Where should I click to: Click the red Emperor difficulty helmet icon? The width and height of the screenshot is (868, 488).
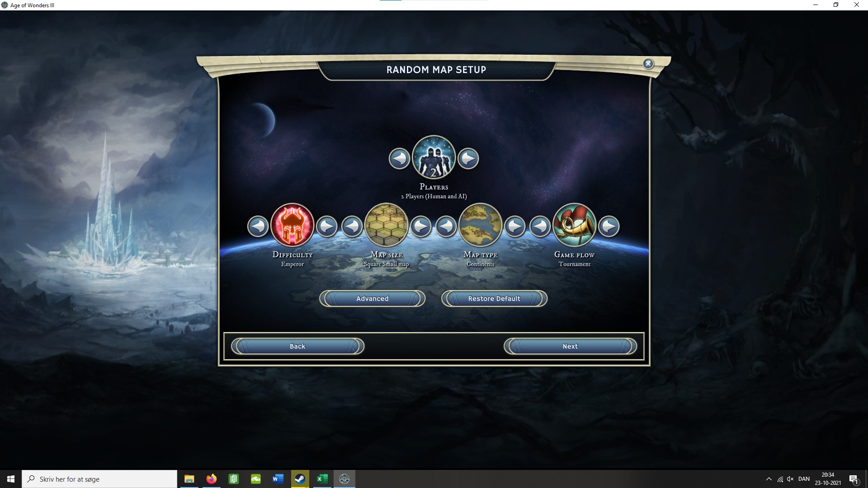[292, 225]
